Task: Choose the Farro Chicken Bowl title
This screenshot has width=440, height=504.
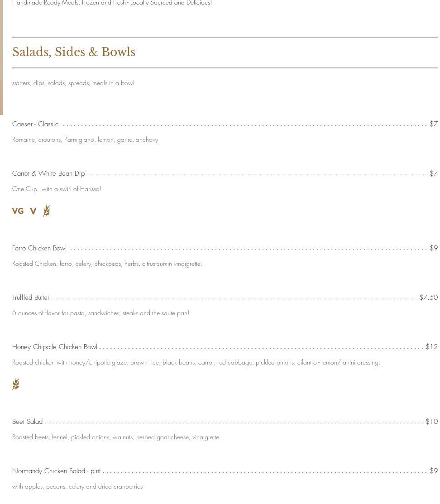Action: 39,248
